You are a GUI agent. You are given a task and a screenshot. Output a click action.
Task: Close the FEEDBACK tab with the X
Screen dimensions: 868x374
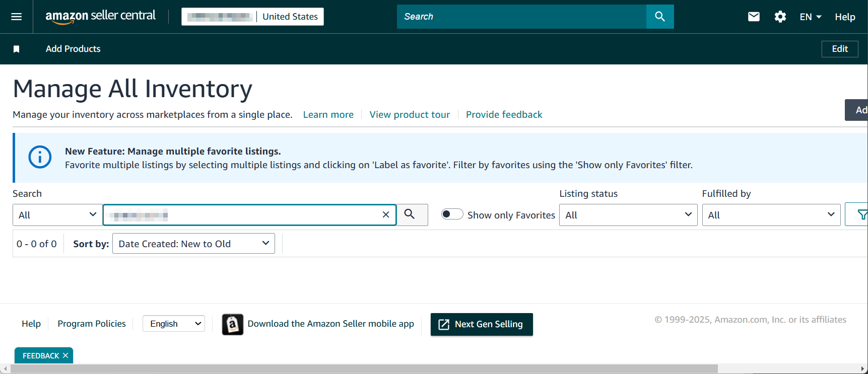[65, 355]
